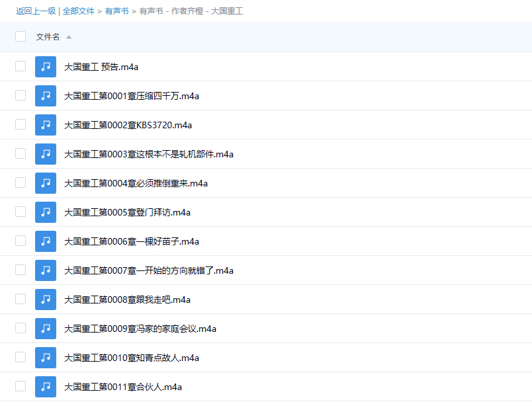The width and height of the screenshot is (532, 402).
Task: Select the music note icon for 第0002章KBS3720
Action: tap(46, 125)
